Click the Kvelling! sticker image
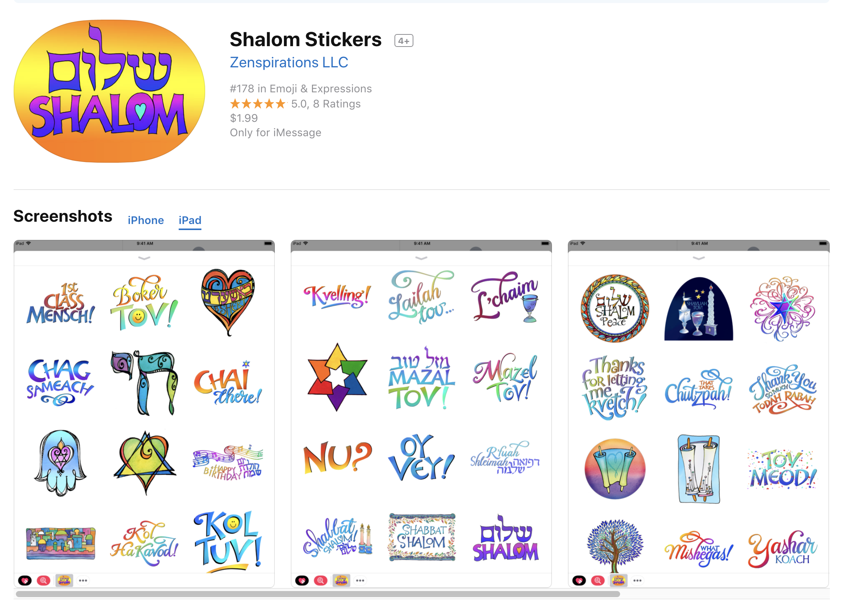The height and width of the screenshot is (616, 848). [x=337, y=296]
